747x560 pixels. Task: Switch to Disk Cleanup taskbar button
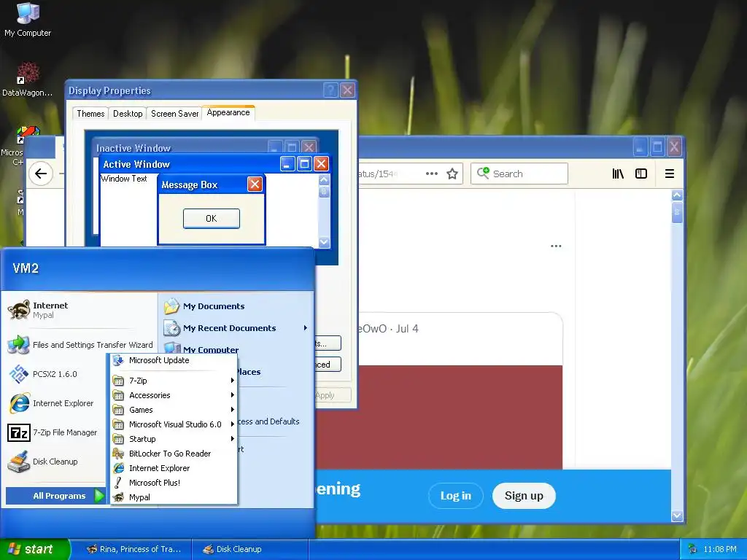tap(250, 549)
